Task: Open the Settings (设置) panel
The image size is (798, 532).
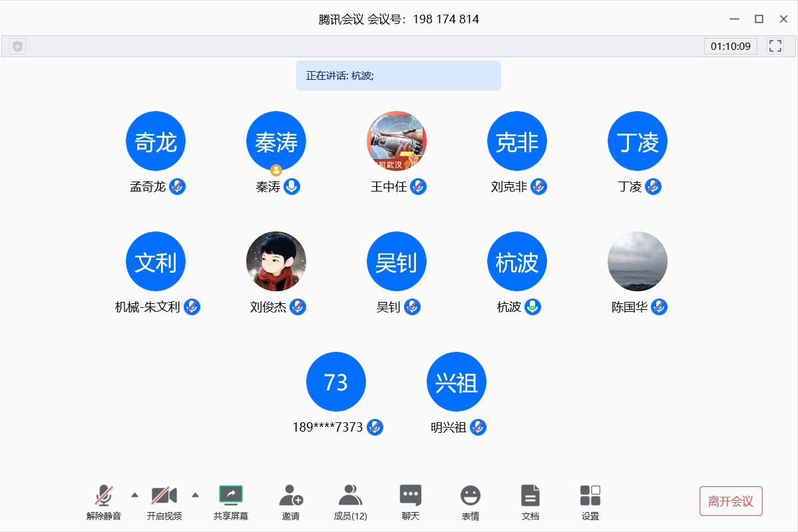Action: (x=590, y=496)
